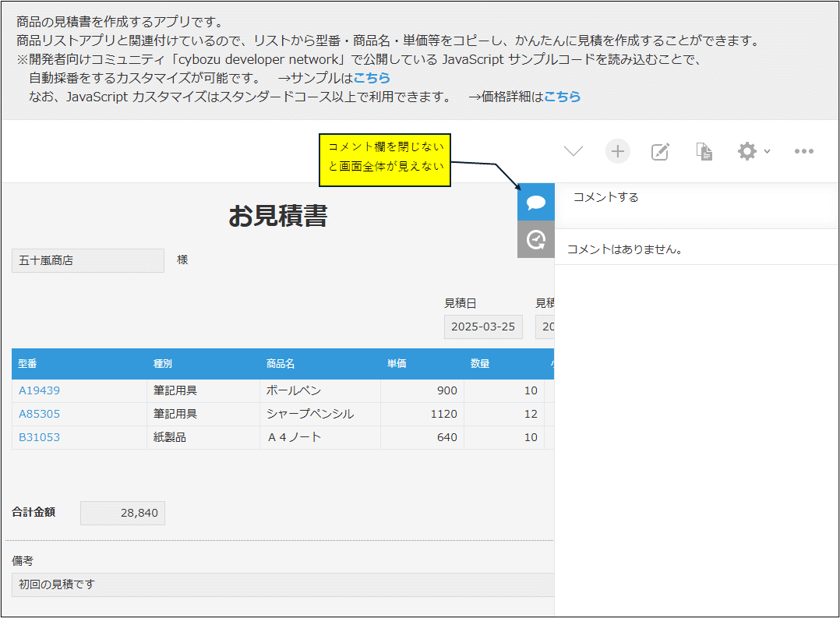Click the 五十風商店 customer field
840x618 pixels.
87,260
